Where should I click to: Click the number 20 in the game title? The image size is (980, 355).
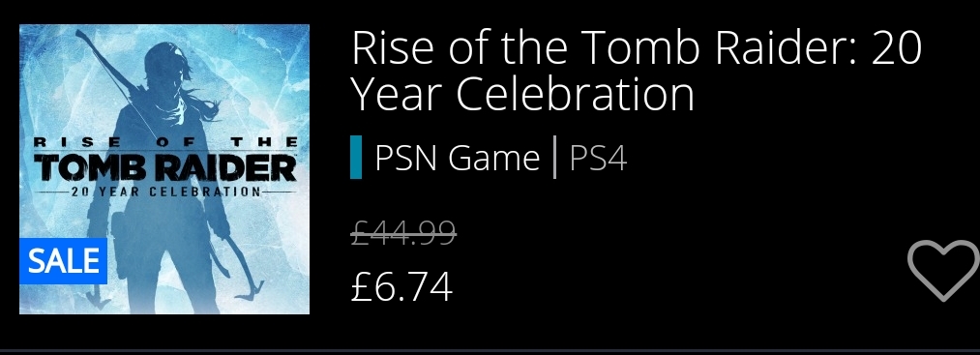[896, 46]
